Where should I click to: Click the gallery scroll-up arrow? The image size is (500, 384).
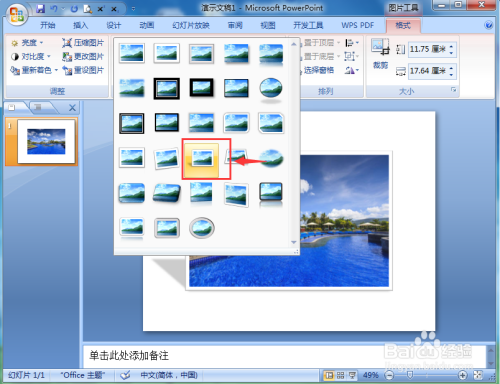pyautogui.click(x=294, y=44)
